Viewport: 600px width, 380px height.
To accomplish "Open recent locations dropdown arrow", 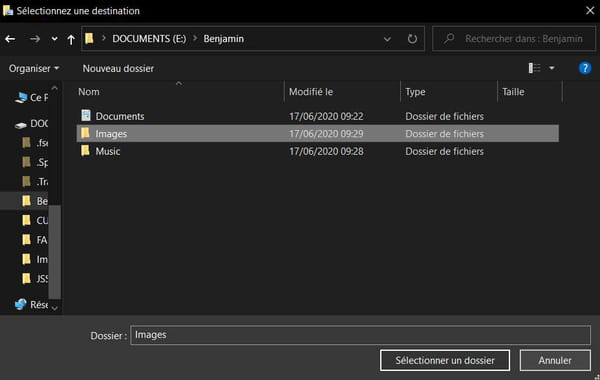I will click(x=54, y=39).
